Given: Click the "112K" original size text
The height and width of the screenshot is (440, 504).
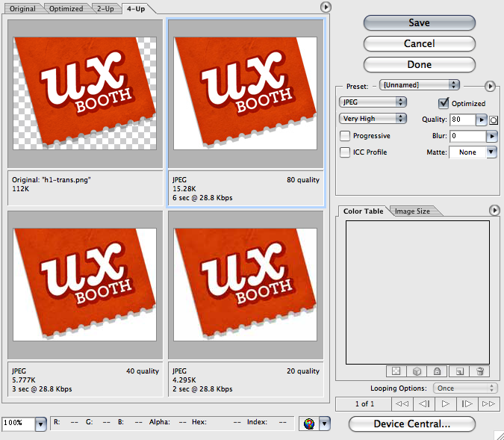Looking at the screenshot, I should [21, 189].
